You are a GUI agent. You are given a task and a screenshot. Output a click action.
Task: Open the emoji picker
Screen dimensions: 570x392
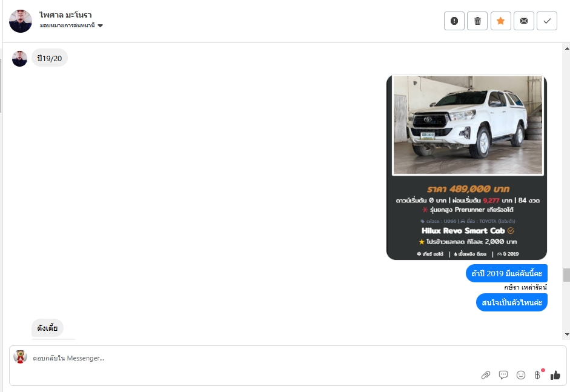(x=520, y=375)
